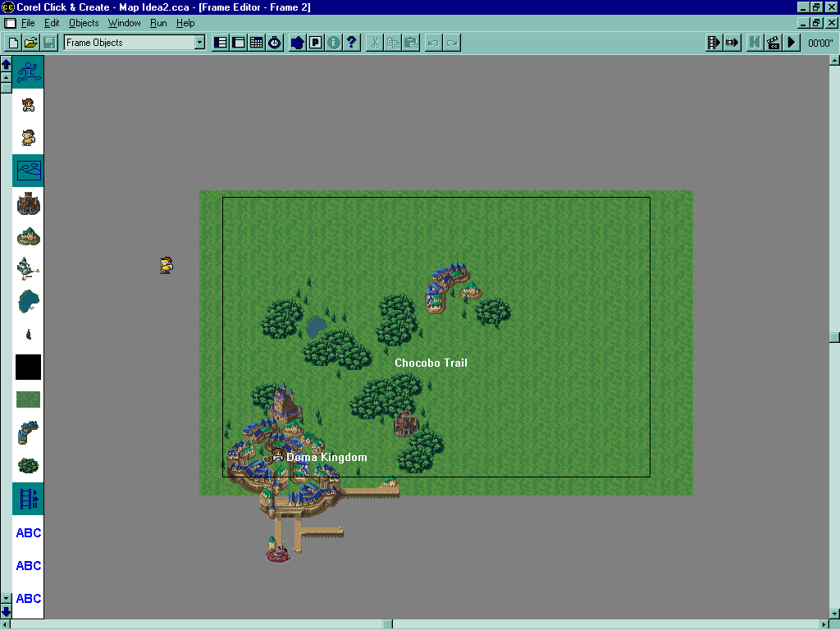The height and width of the screenshot is (630, 840).
Task: Select the green grass tile in palette
Action: pos(29,399)
